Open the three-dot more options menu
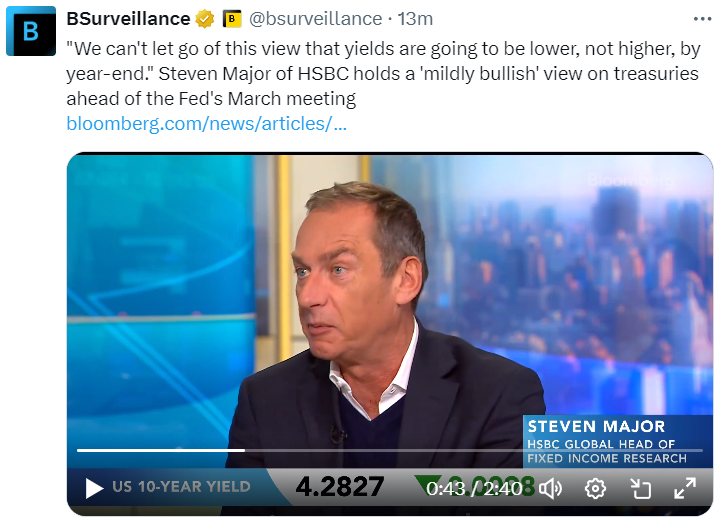The height and width of the screenshot is (522, 721). click(704, 18)
